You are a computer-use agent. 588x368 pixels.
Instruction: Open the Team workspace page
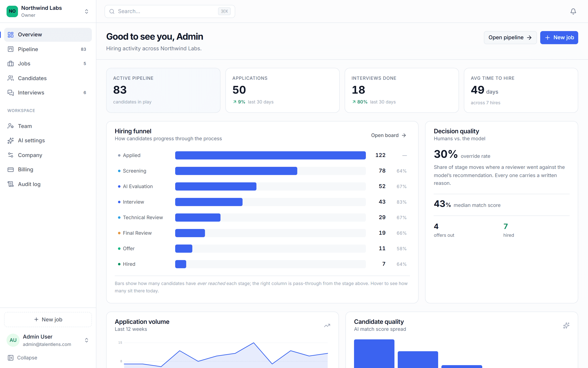(x=48, y=126)
